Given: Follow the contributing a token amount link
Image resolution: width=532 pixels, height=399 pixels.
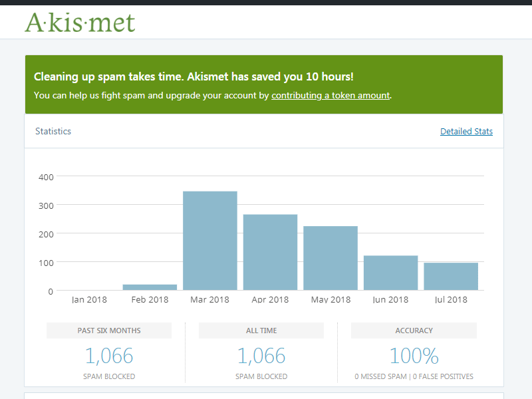Looking at the screenshot, I should [331, 95].
